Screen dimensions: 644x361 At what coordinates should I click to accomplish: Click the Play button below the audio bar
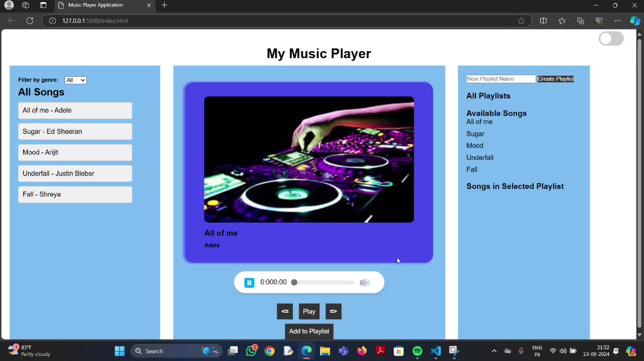pyautogui.click(x=309, y=311)
